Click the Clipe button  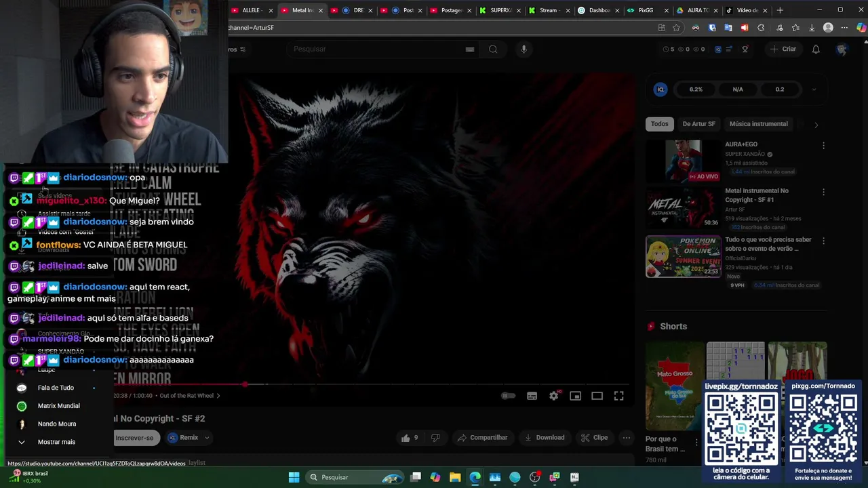594,438
